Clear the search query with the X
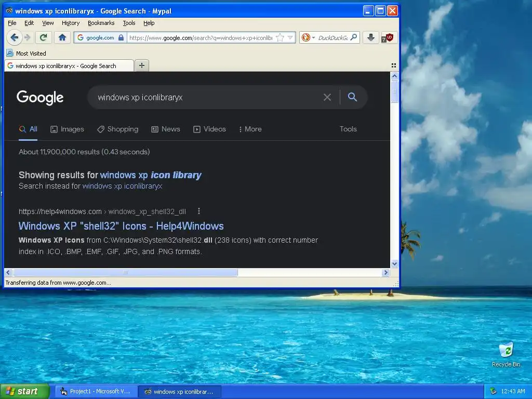 pyautogui.click(x=327, y=97)
